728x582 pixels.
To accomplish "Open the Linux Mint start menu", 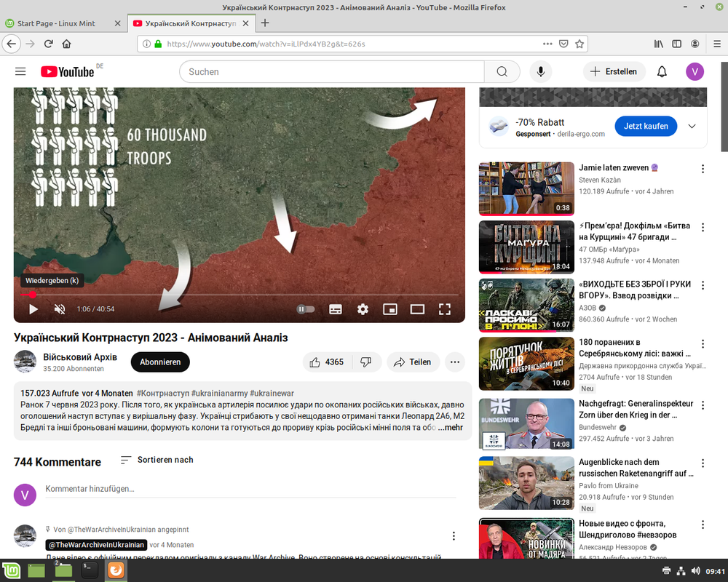I will (x=11, y=570).
